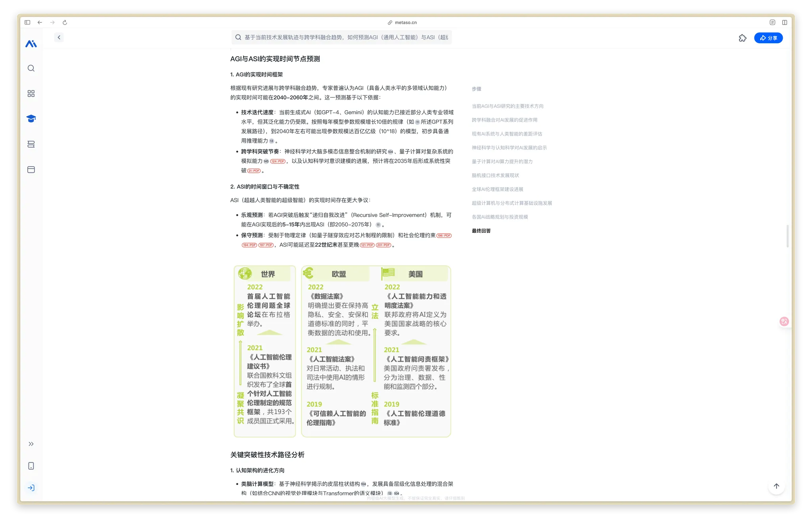Open the Metaso search icon in sidebar
Viewport: 812px width, 525px height.
pyautogui.click(x=31, y=68)
